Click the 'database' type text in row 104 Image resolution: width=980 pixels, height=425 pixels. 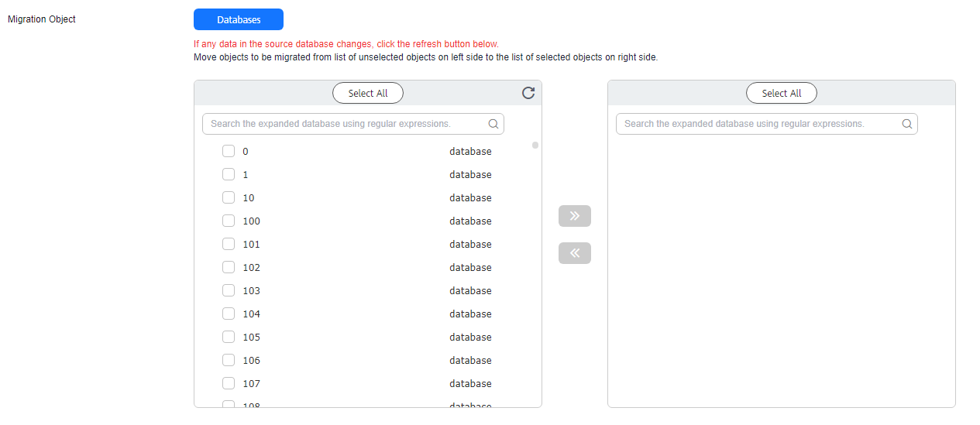pos(470,314)
